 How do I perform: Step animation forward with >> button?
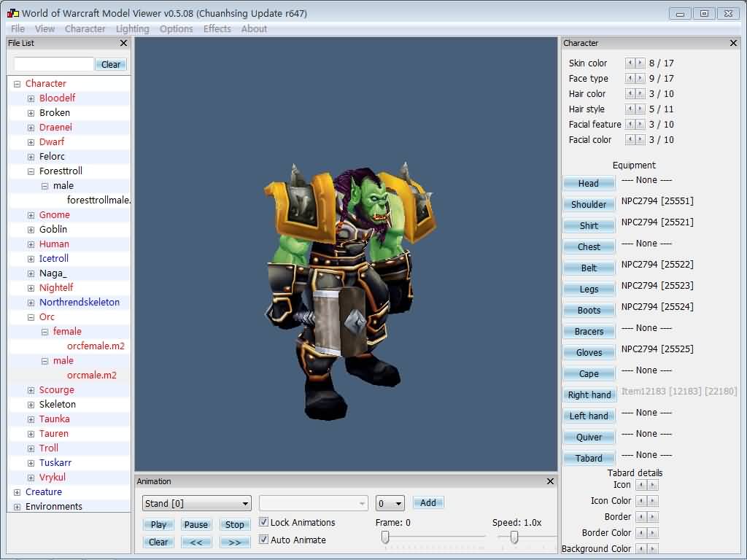pos(235,542)
